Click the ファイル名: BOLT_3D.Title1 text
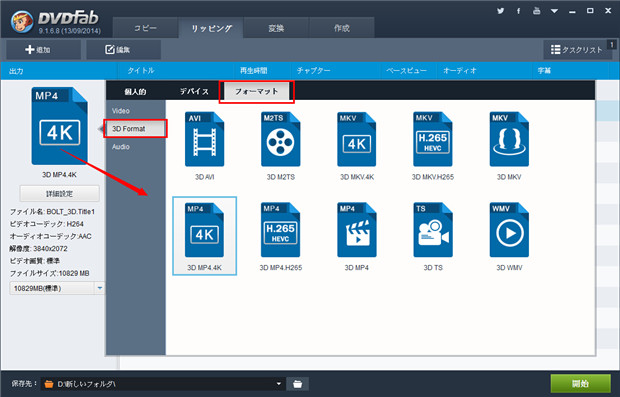Screen dimensions: 620x397 [x=52, y=212]
